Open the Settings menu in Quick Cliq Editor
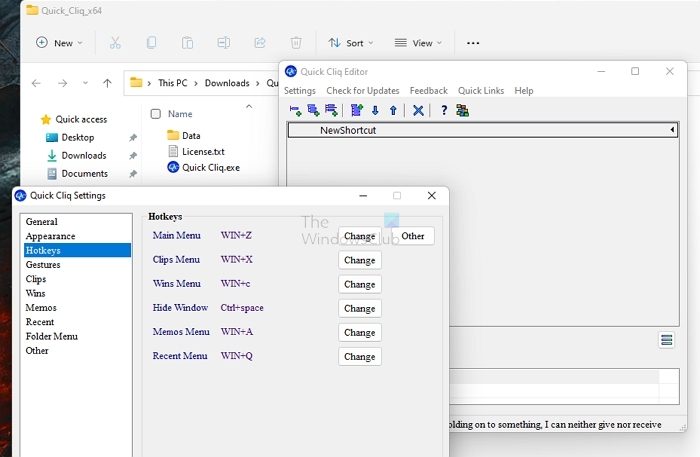Viewport: 700px width, 457px height. point(300,91)
